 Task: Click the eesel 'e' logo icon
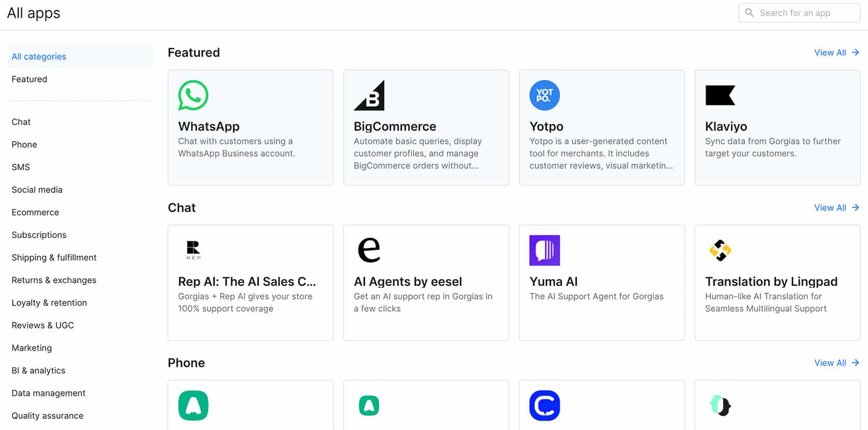click(x=369, y=250)
